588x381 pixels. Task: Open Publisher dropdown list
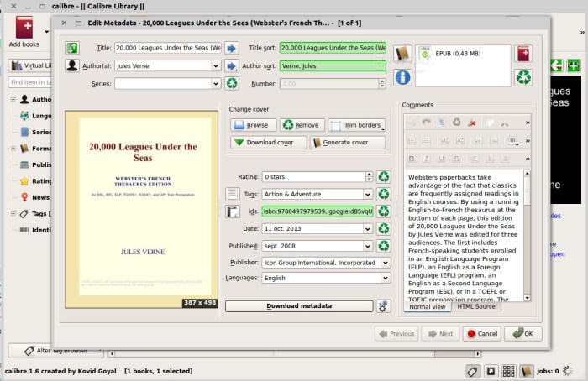(386, 263)
